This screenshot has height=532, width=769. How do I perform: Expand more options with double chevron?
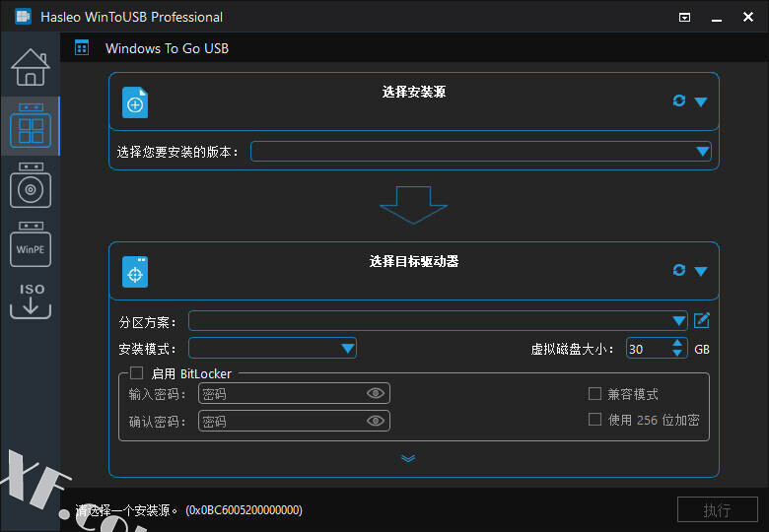(x=408, y=458)
